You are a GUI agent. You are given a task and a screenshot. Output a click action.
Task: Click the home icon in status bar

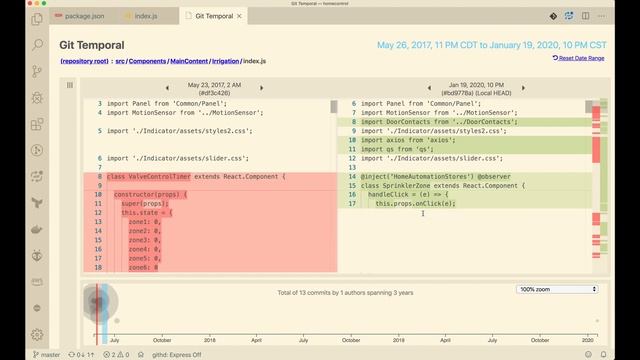(141, 355)
